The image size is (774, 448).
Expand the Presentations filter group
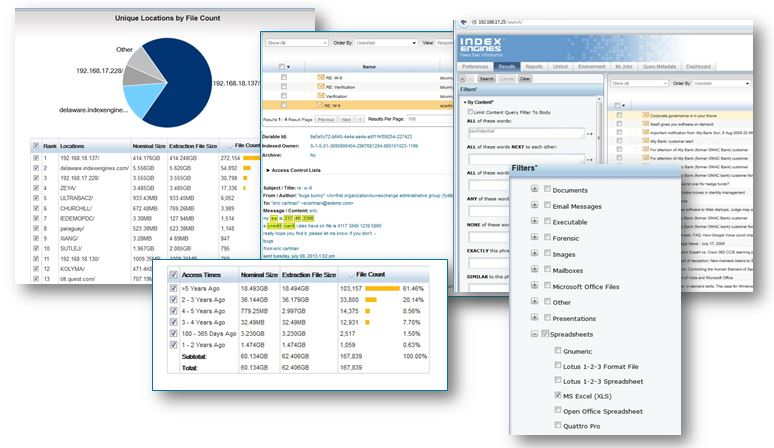(534, 317)
